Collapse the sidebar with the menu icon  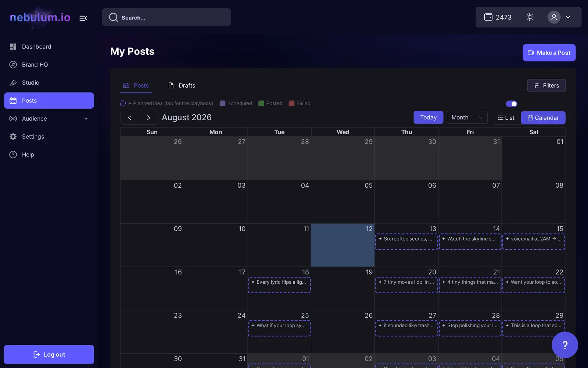(x=83, y=18)
